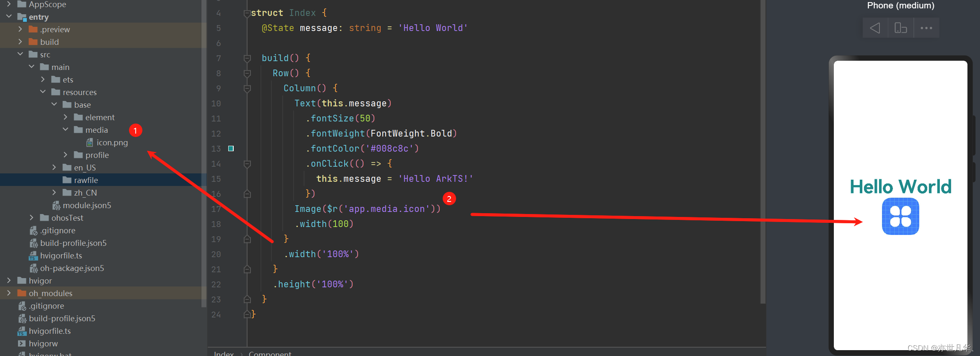Open the previewer more options ellipsis

926,28
